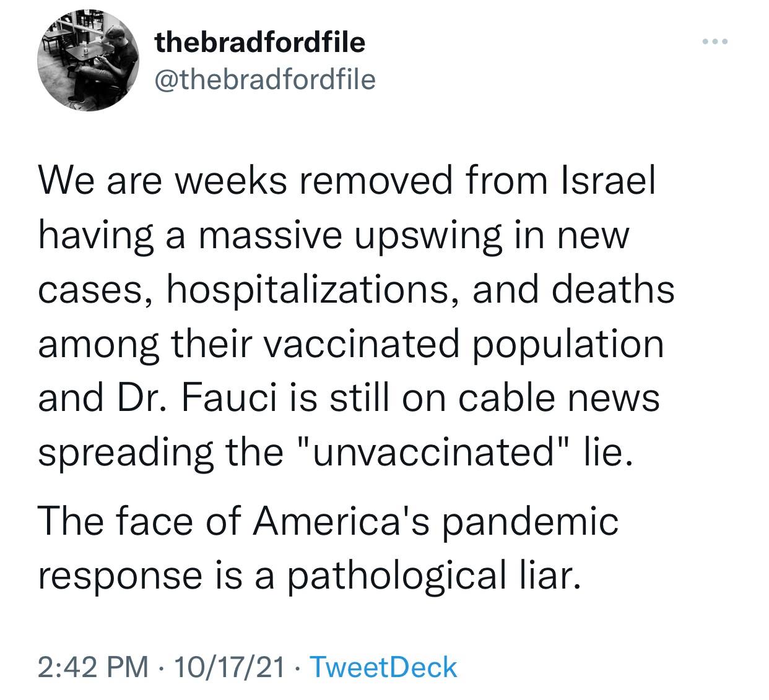Screen dimensions: 769x700
Task: Click the 10/17/21 tweet date
Action: tap(230, 667)
